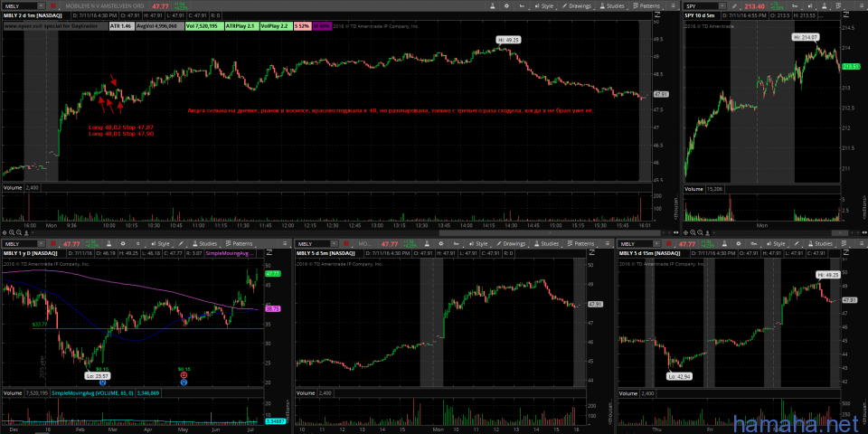The height and width of the screenshot is (434, 868).
Task: Open settings gear in MBLY 1 y D chart
Action: click(123, 244)
